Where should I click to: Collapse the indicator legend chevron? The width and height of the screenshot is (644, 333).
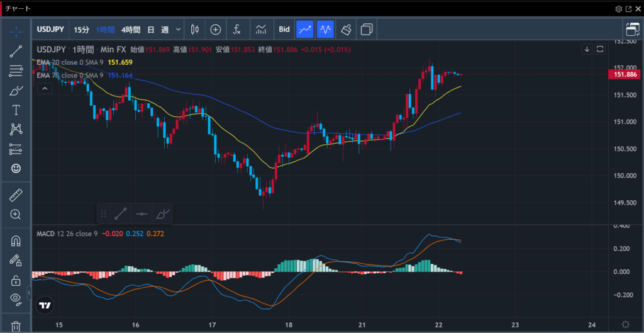[44, 89]
